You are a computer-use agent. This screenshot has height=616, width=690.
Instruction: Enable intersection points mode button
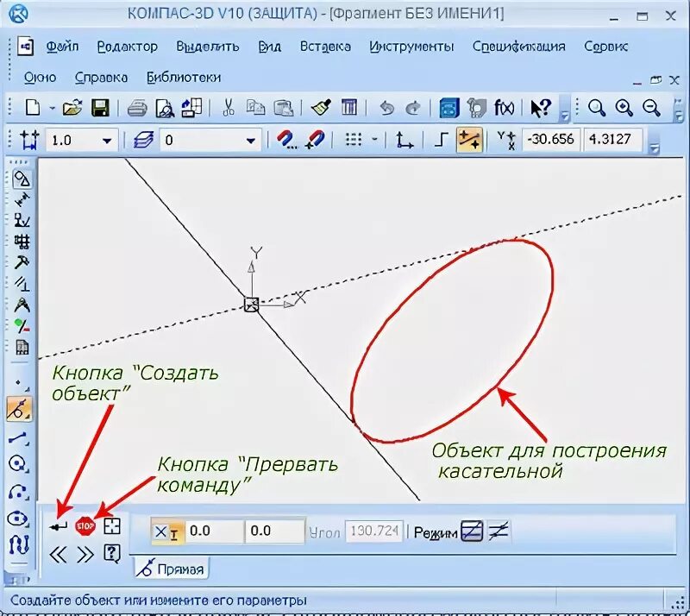(472, 531)
